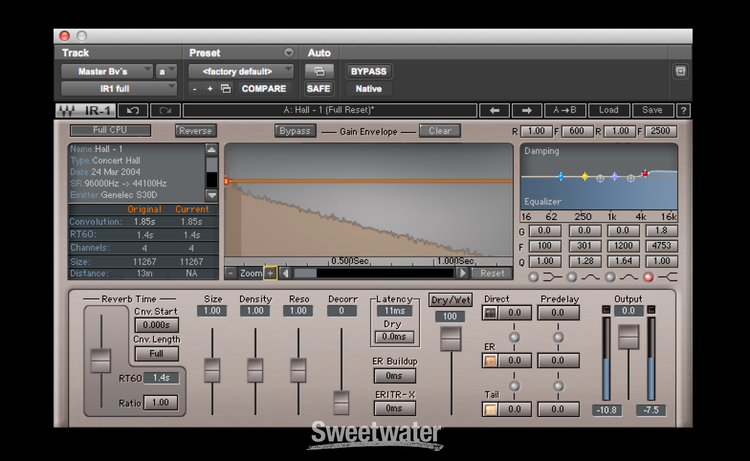
Task: Click the redo arrow icon
Action: [165, 110]
